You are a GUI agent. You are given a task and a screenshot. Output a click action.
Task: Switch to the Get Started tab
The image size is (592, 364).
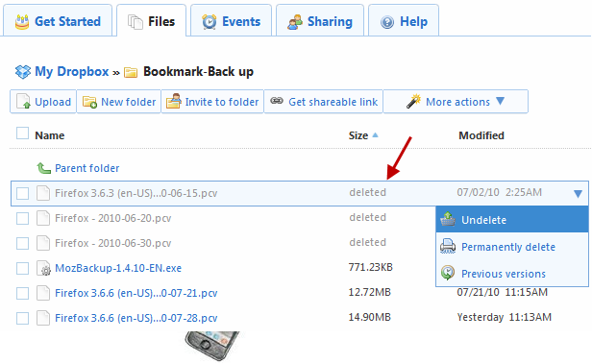58,20
